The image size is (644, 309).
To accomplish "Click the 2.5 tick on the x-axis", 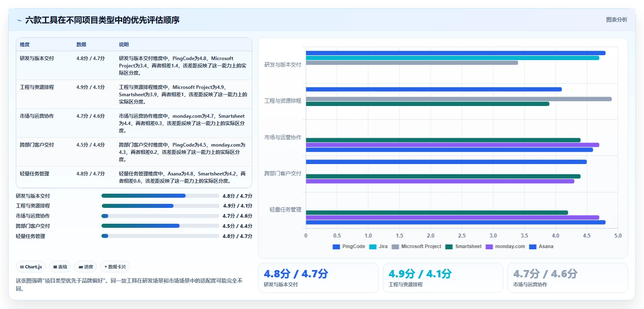I will point(462,236).
